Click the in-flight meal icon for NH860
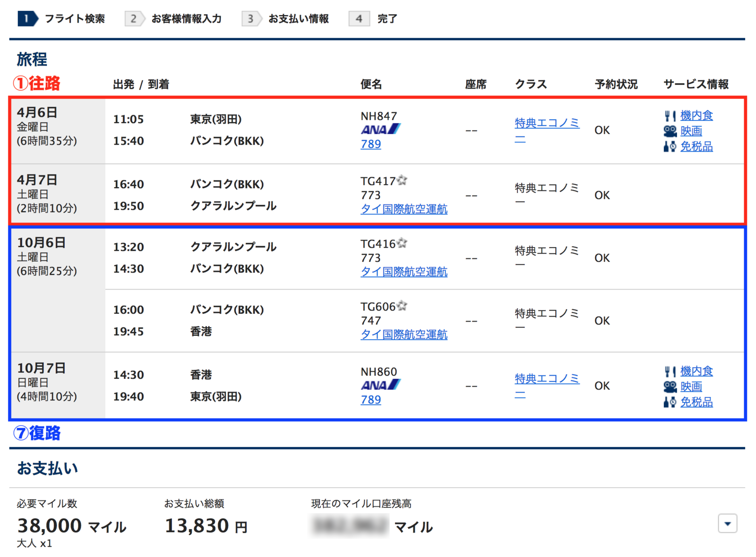This screenshot has width=756, height=557. (x=670, y=371)
